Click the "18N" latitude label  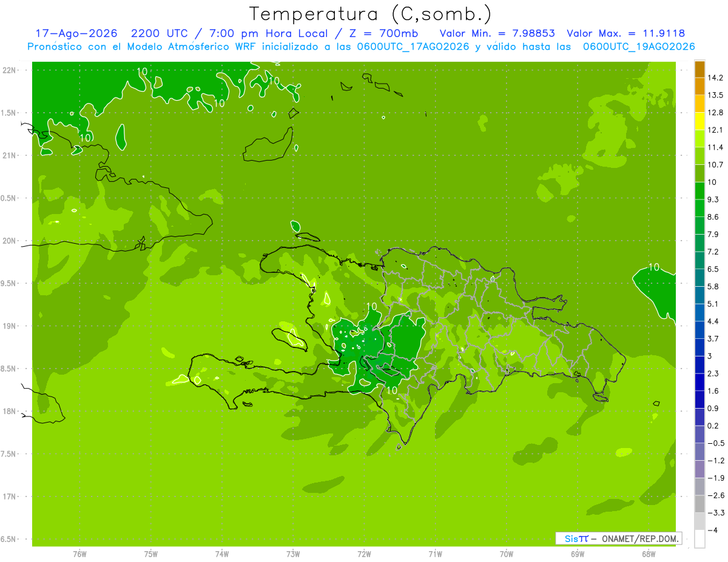point(10,411)
